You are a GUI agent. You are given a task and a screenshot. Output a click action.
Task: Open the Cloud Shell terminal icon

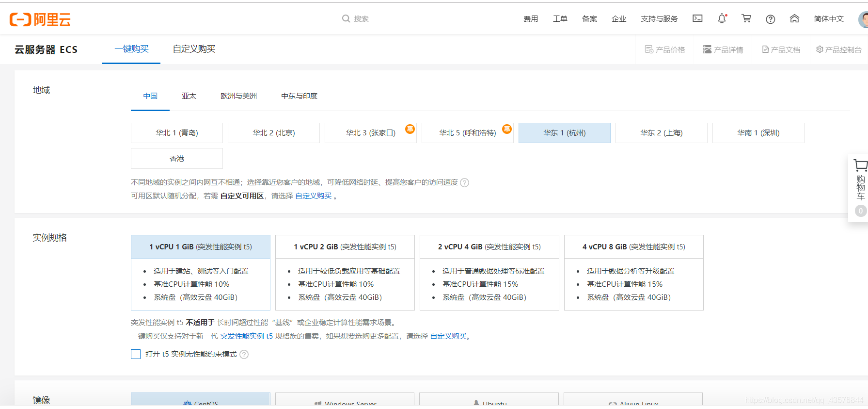[x=697, y=18]
